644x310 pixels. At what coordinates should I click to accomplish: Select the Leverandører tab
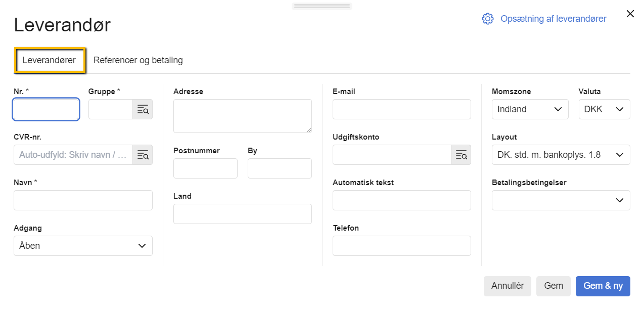click(x=50, y=60)
